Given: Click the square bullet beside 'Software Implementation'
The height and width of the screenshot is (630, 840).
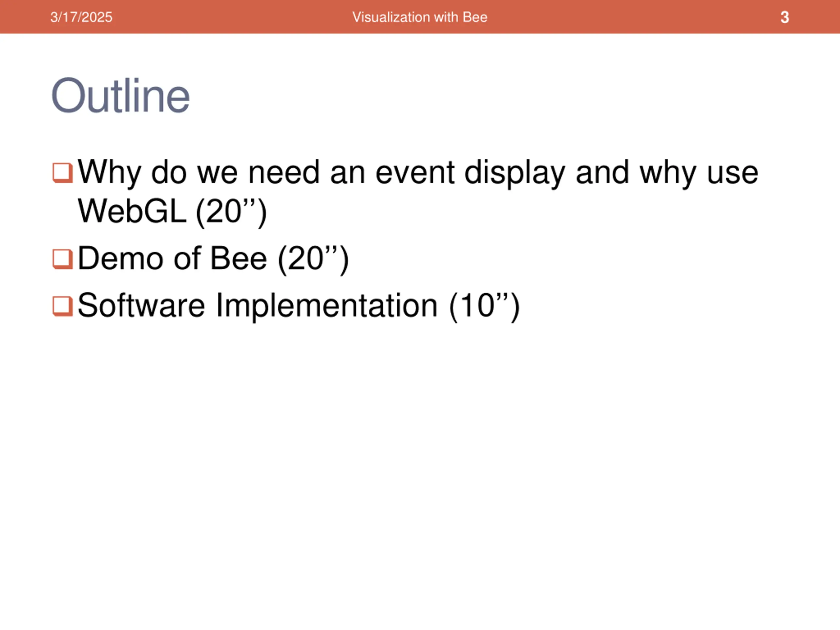Looking at the screenshot, I should pos(62,306).
